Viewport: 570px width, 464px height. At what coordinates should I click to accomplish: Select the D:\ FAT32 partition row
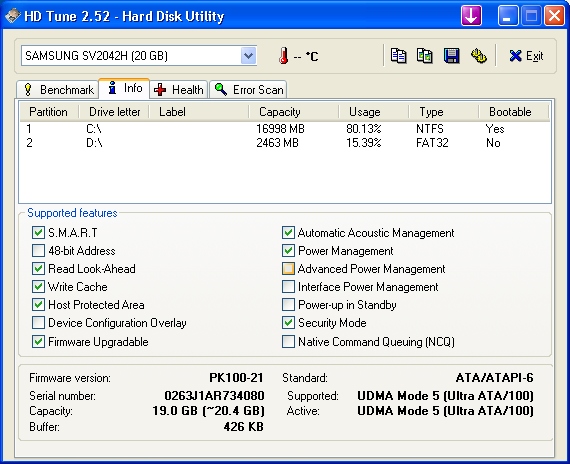coord(285,143)
